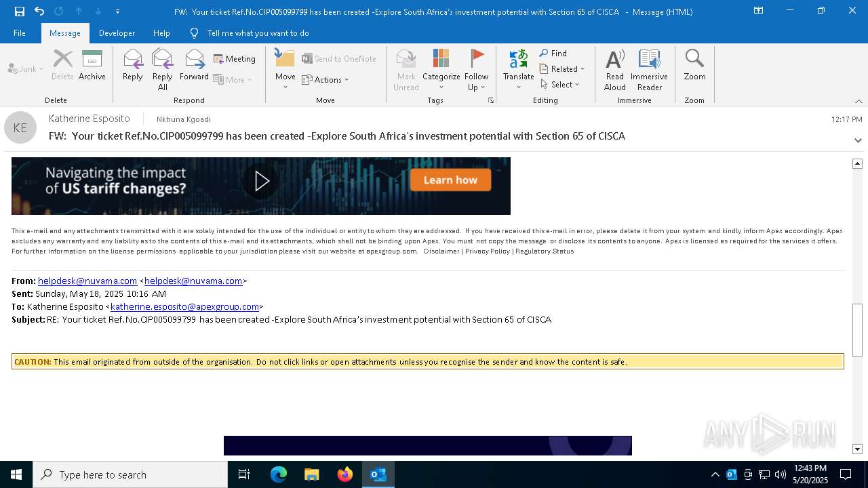Viewport: 868px width, 488px height.
Task: Open the Follow Up flag menu
Action: click(x=477, y=70)
